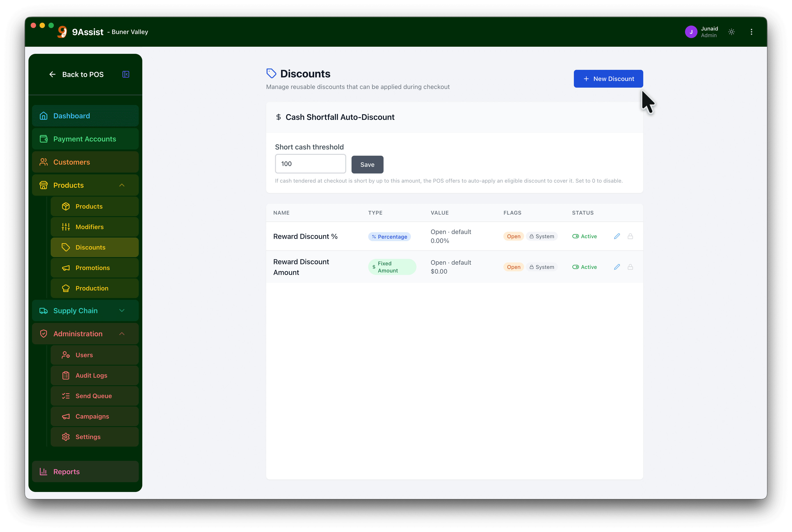Collapse the Products section chevron
Image resolution: width=792 pixels, height=532 pixels.
point(122,185)
